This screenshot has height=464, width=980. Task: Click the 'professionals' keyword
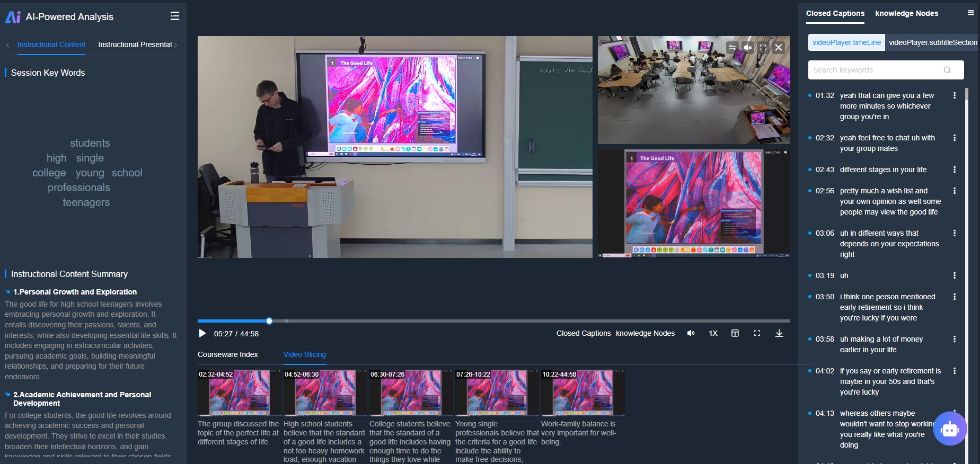[x=79, y=188]
